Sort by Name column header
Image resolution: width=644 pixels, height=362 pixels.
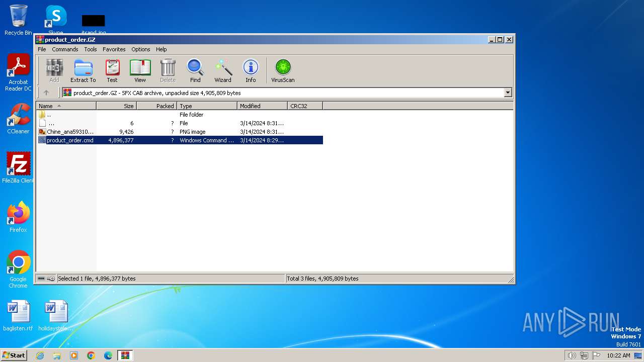click(x=66, y=106)
